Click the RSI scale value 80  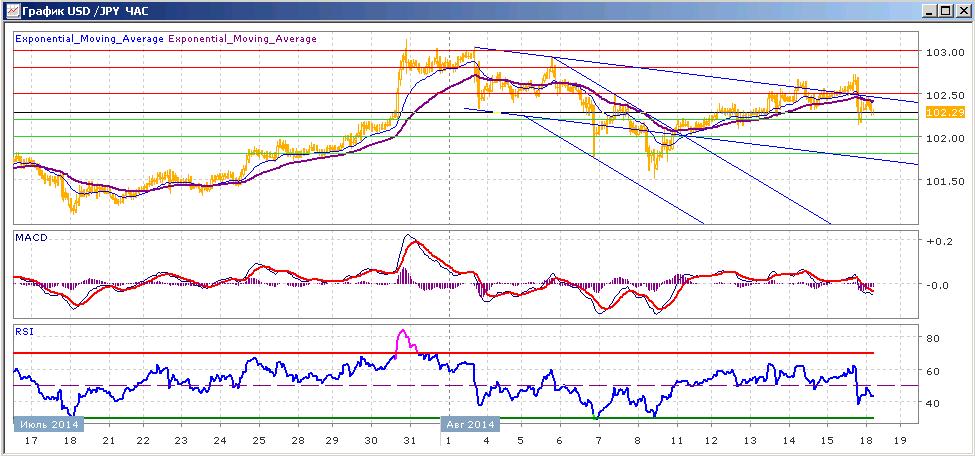[933, 338]
